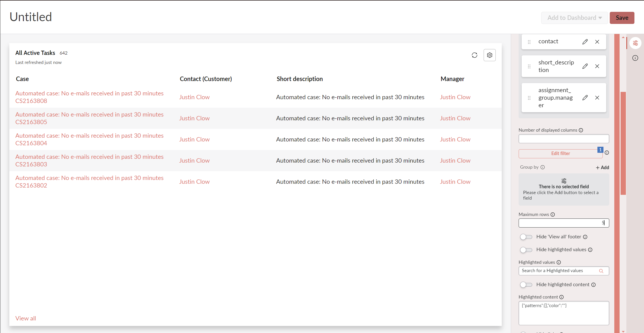Grab the drag handle of the short_description column
644x333 pixels.
529,66
